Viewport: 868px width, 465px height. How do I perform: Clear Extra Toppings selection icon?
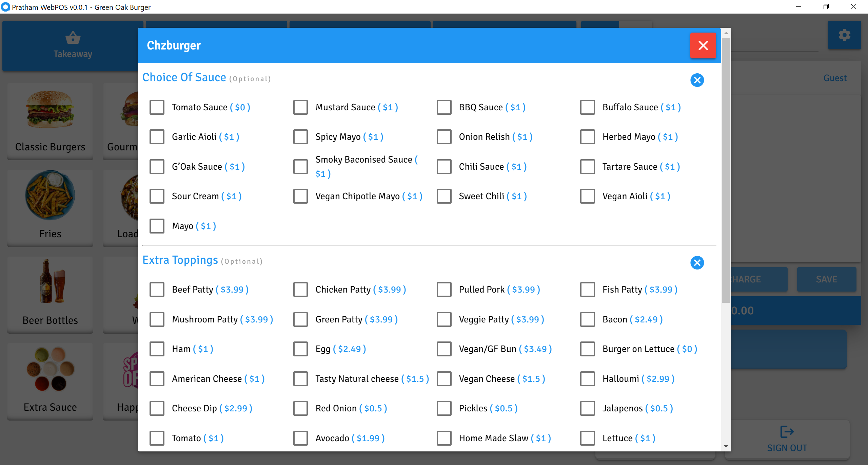tap(697, 263)
